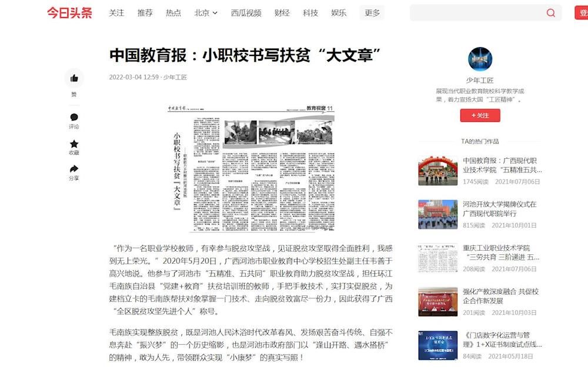
Task: Open the 少年工匠 author avatar
Action: coord(480,59)
